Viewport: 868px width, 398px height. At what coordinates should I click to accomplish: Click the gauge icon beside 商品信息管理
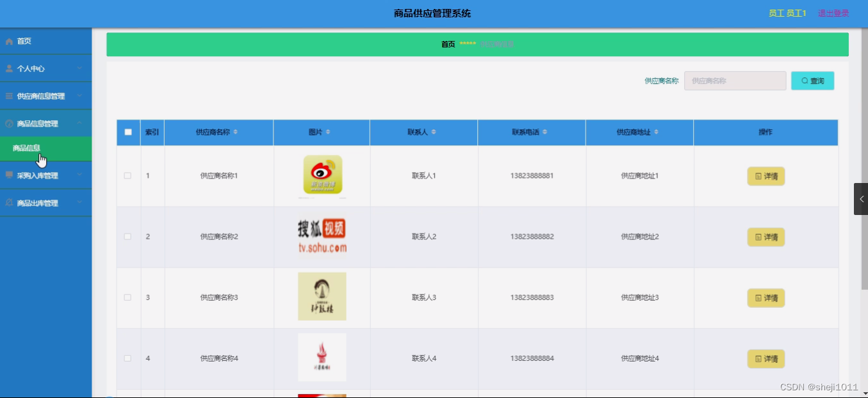click(x=8, y=122)
